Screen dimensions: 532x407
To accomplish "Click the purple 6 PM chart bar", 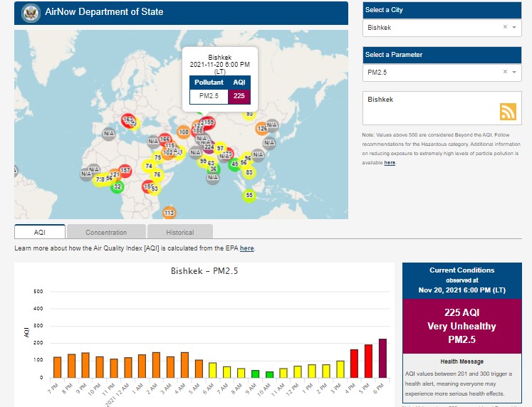I will click(x=382, y=358).
